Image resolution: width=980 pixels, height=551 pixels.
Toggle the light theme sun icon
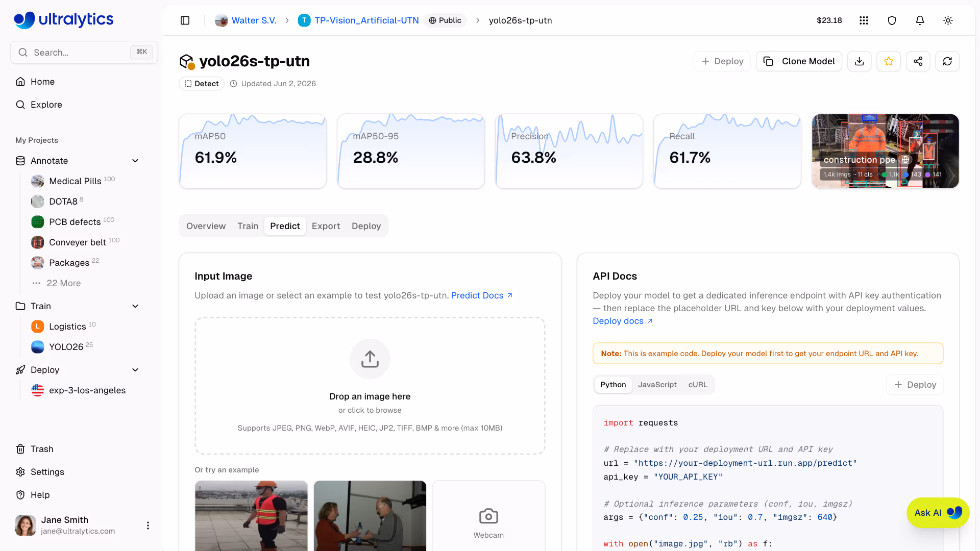[x=948, y=20]
